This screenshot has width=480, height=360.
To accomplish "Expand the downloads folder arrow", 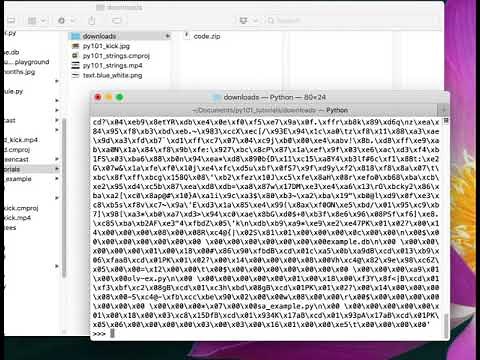I will (x=168, y=36).
